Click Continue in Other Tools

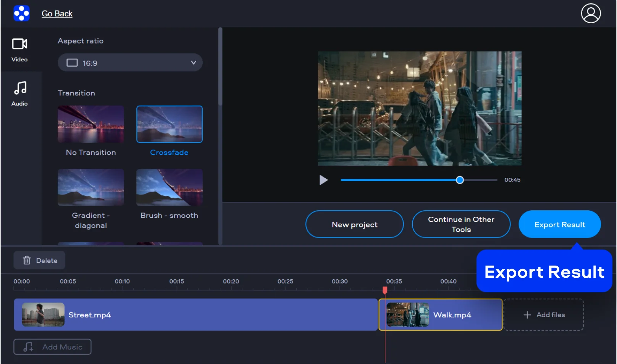click(461, 224)
